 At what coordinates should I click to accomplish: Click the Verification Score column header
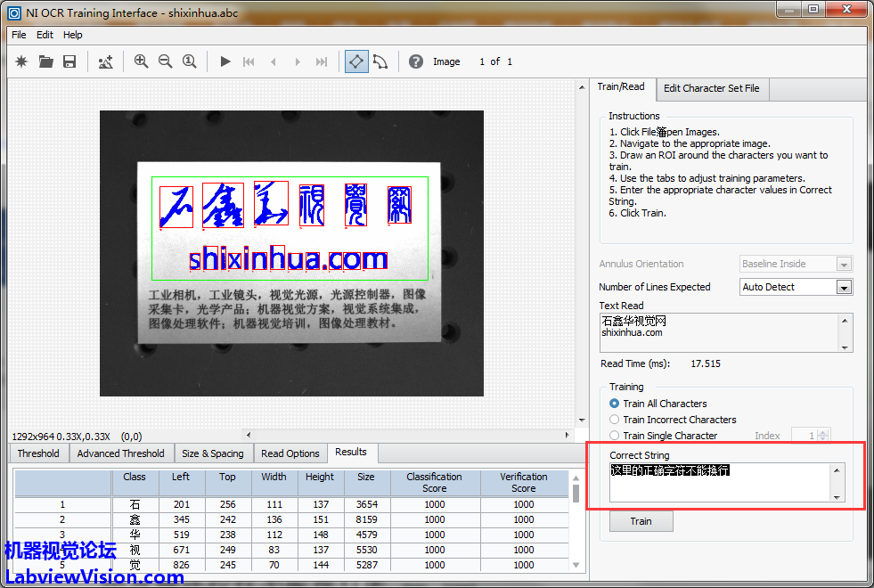pyautogui.click(x=524, y=482)
